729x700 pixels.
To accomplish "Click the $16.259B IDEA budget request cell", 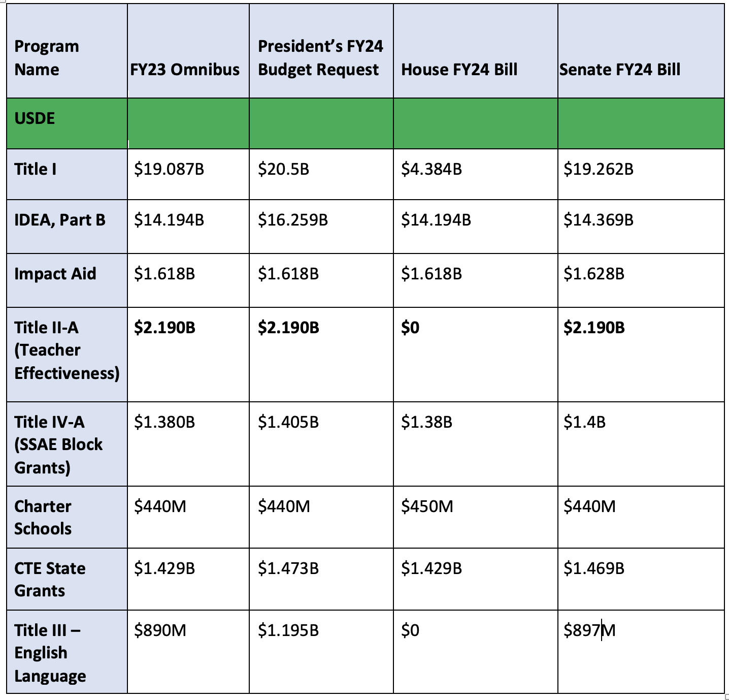I will tap(321, 227).
